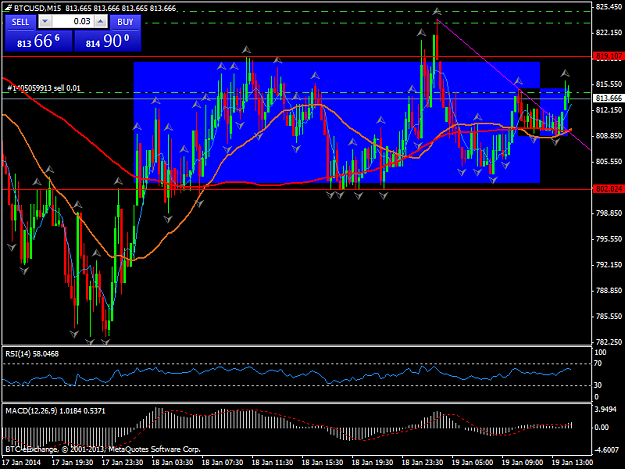Screen dimensions: 625x469
Task: Click the 18 Jan 23:30 time label
Action: 423,463
